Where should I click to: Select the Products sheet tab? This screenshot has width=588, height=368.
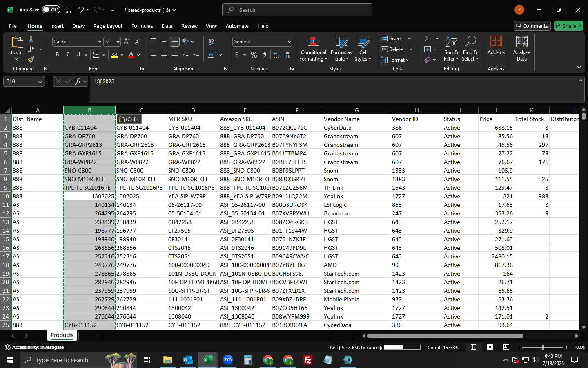pyautogui.click(x=62, y=335)
